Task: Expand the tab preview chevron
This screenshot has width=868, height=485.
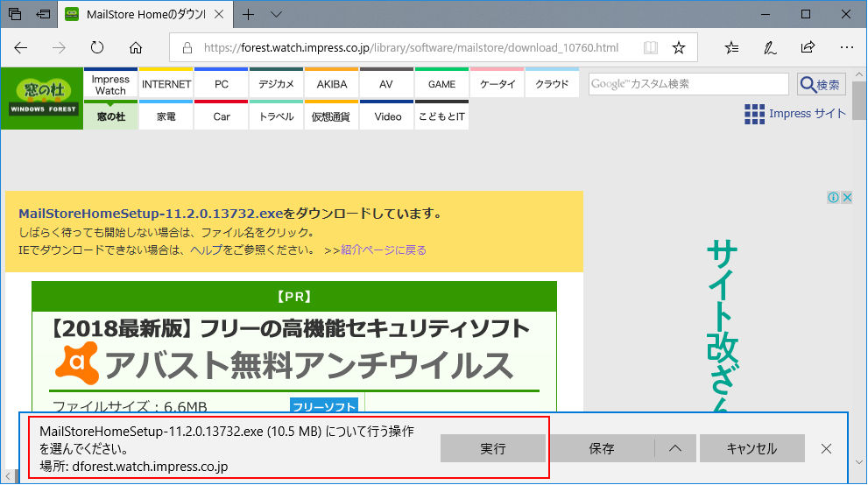Action: [x=276, y=14]
